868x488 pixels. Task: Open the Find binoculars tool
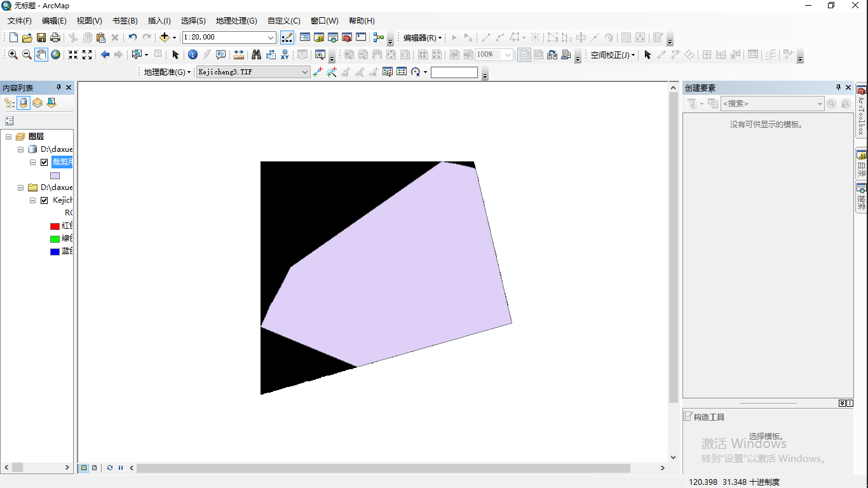256,55
